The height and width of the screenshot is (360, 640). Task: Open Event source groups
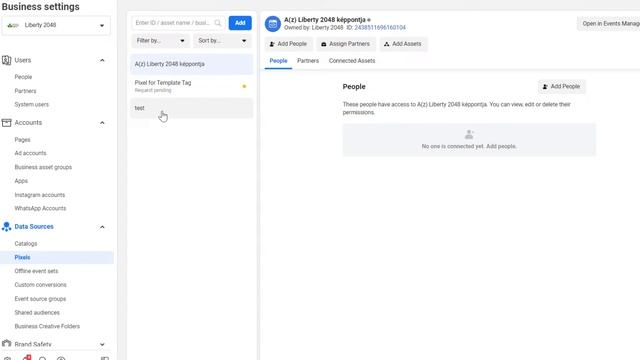pyautogui.click(x=40, y=299)
